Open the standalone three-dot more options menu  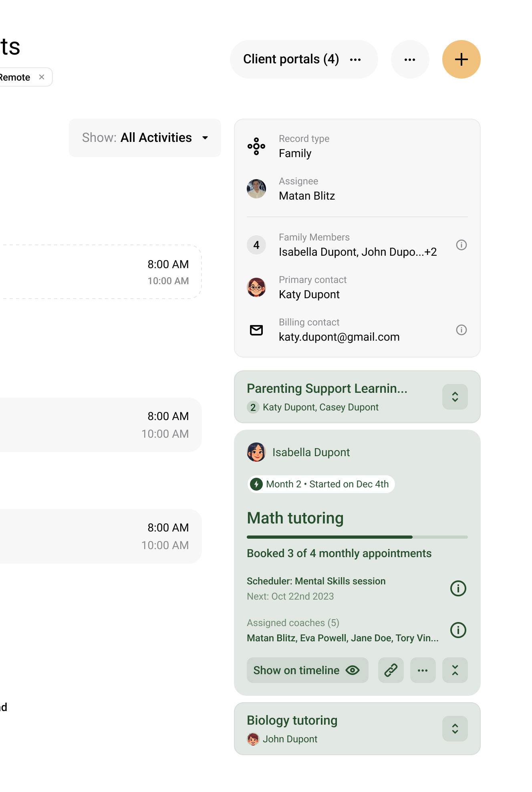[410, 59]
